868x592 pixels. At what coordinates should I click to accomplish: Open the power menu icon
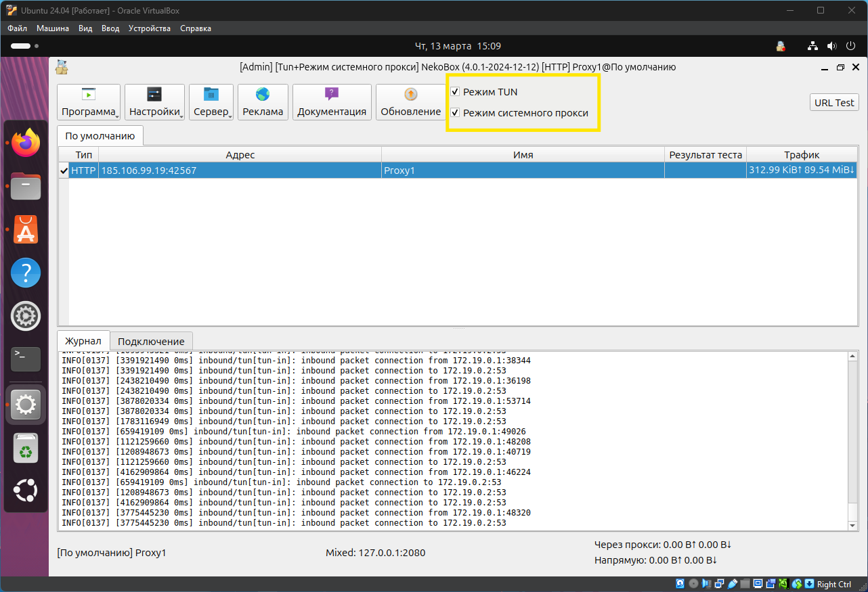(851, 46)
